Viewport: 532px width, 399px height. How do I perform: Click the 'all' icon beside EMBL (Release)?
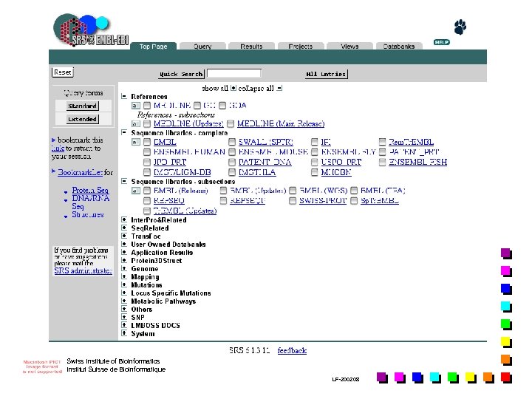coord(136,191)
